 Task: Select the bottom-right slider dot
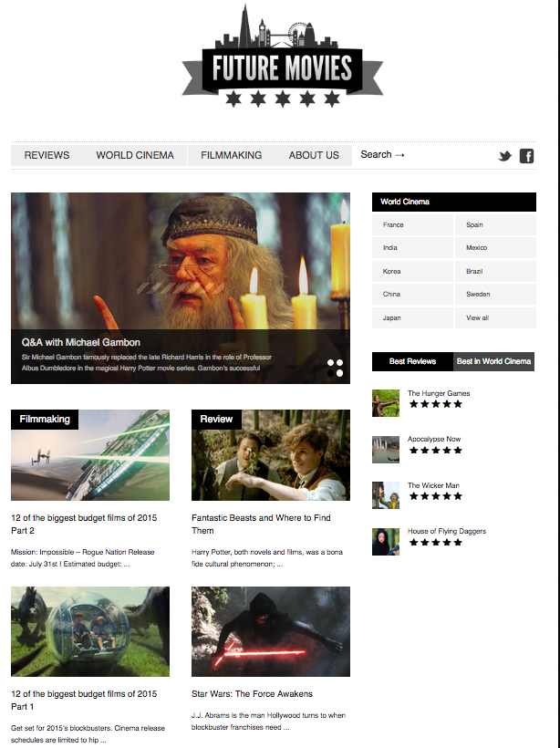click(x=339, y=373)
